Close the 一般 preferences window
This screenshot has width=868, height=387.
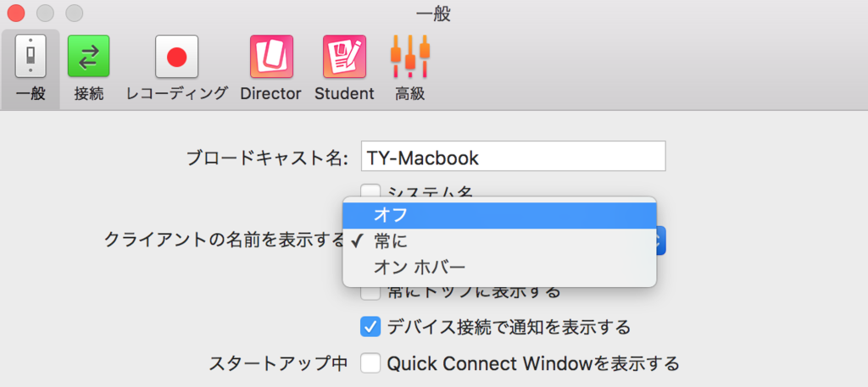16,13
